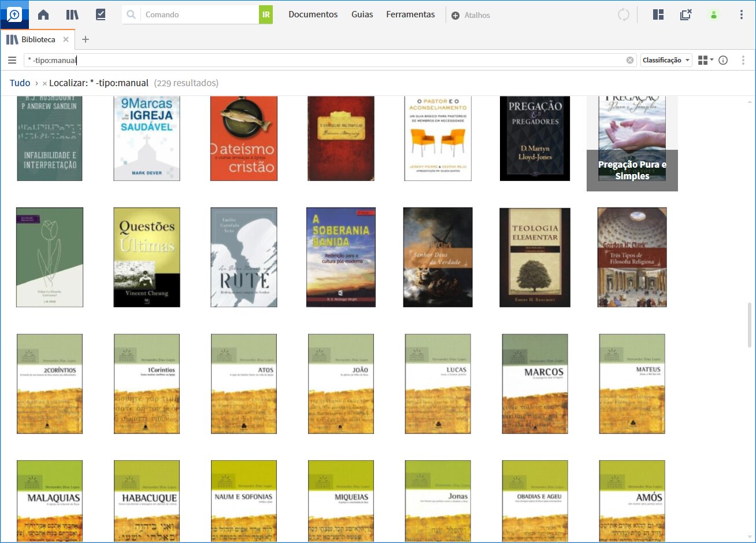Open the Obadias e Ageu commentary

535,501
